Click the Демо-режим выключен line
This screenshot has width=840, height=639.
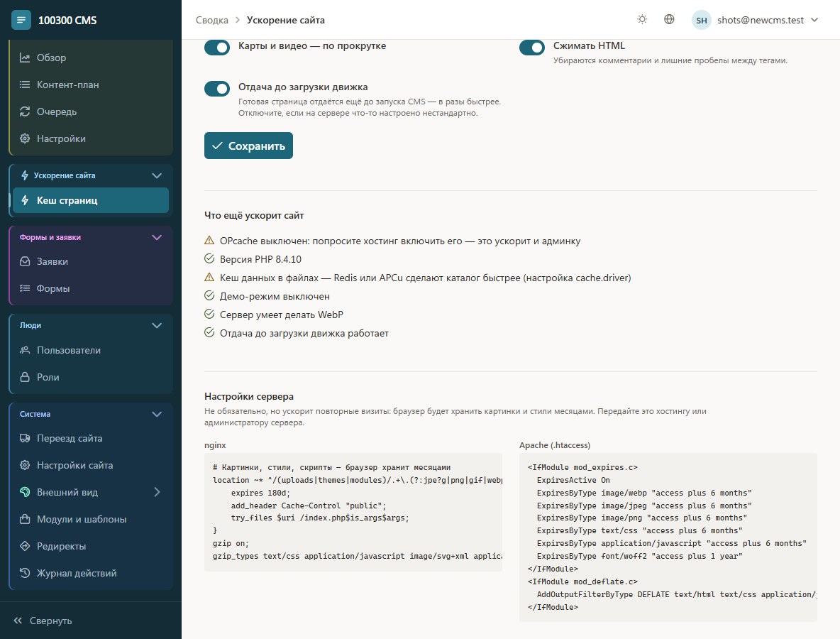[267, 297]
